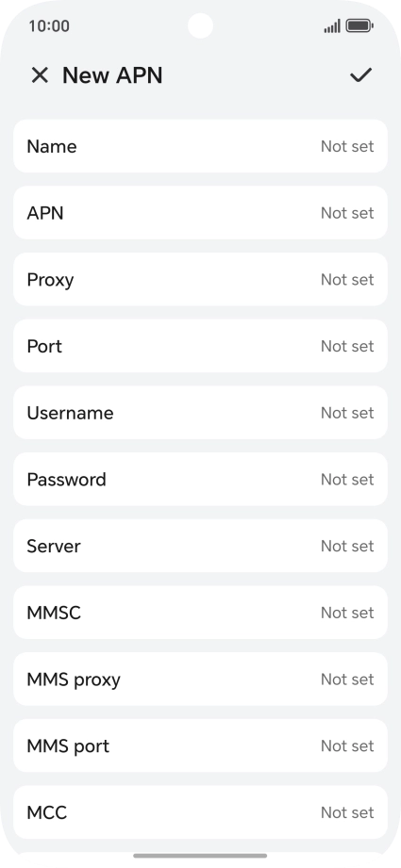
Task: Open the Port setting
Action: point(200,346)
